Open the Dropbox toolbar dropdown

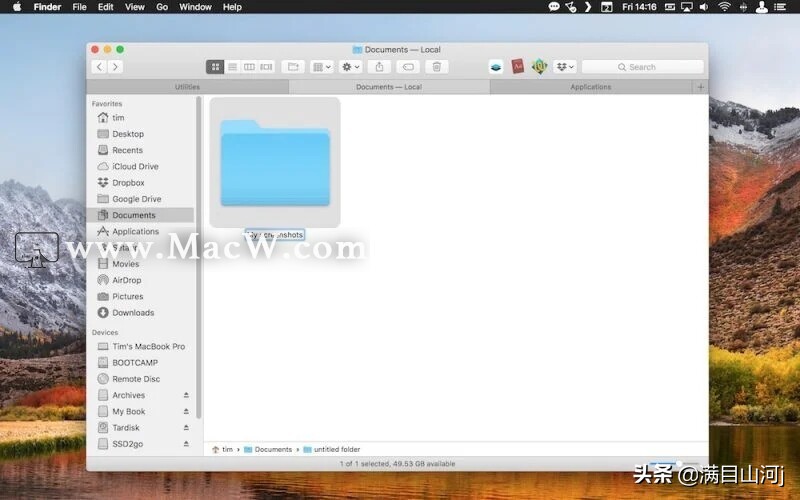pos(565,67)
